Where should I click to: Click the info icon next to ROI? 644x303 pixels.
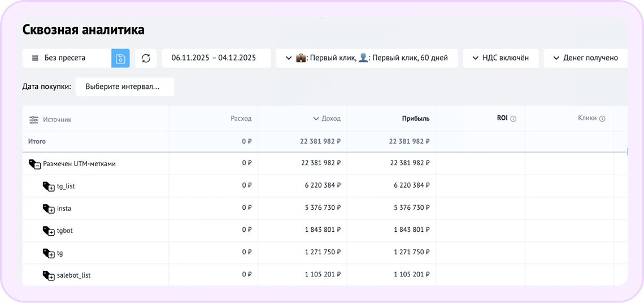pyautogui.click(x=514, y=119)
